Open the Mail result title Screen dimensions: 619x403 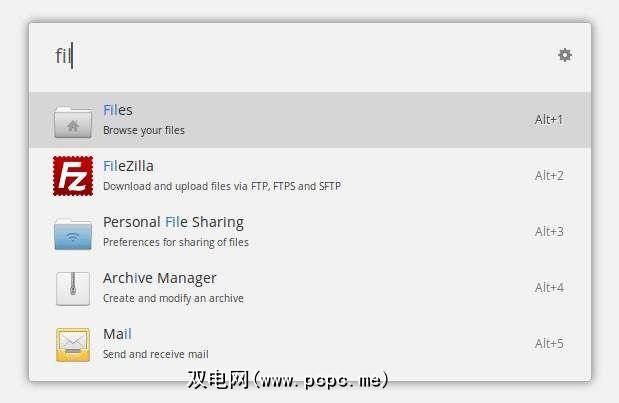point(117,334)
